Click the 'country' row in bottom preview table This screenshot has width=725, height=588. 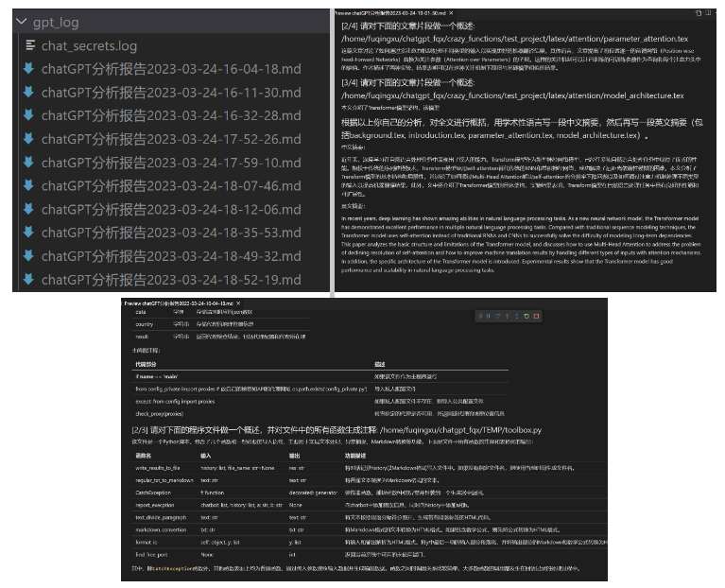(x=221, y=324)
